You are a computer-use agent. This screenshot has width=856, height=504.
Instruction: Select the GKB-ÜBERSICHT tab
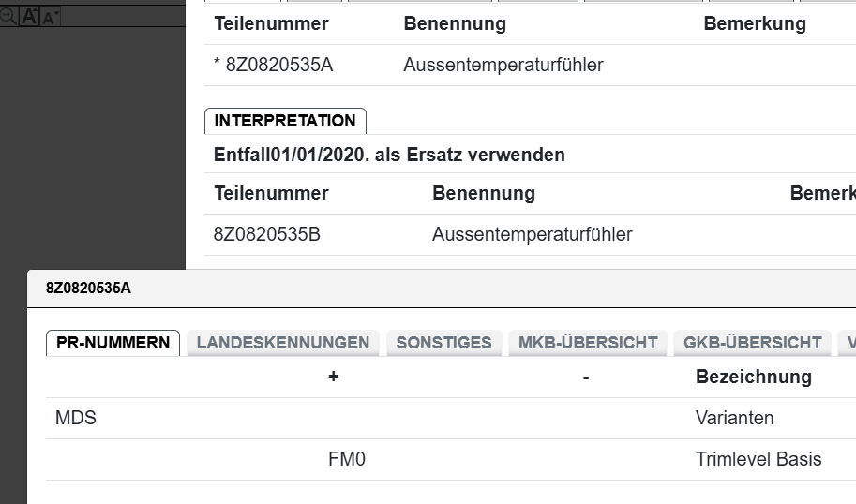coord(752,343)
